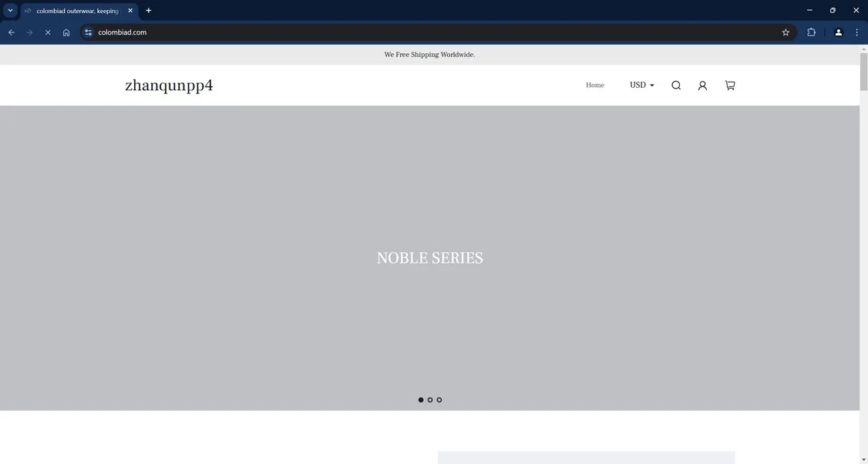Close the colombiad outerwear tab
This screenshot has width=868, height=464.
(x=130, y=11)
